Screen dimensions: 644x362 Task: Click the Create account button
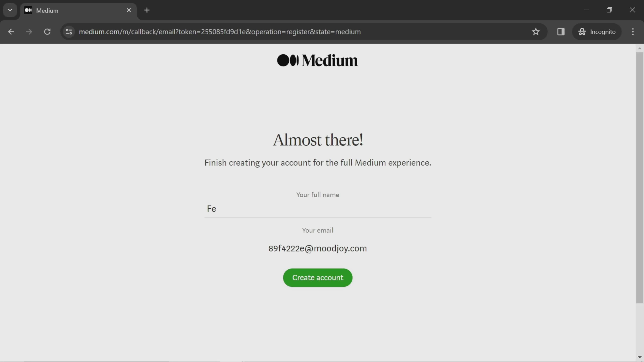[x=318, y=278]
